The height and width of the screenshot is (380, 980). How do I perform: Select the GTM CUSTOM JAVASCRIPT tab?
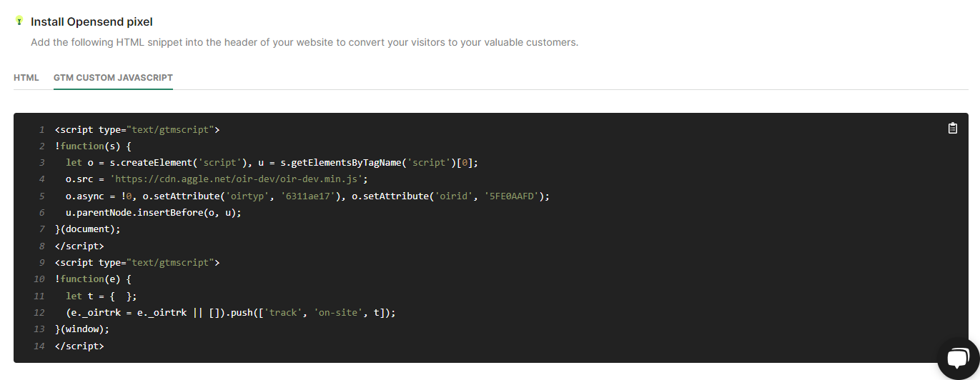113,77
